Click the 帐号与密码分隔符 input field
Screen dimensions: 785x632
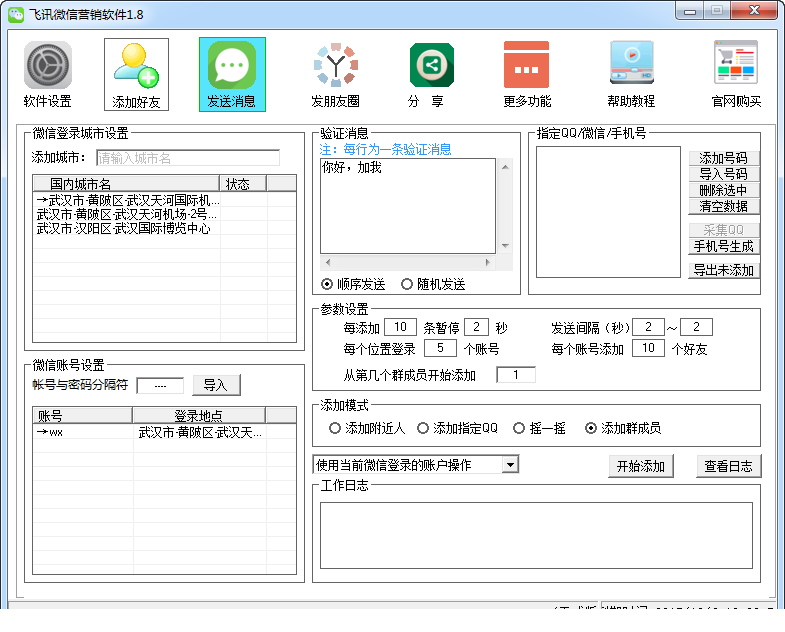click(x=160, y=386)
